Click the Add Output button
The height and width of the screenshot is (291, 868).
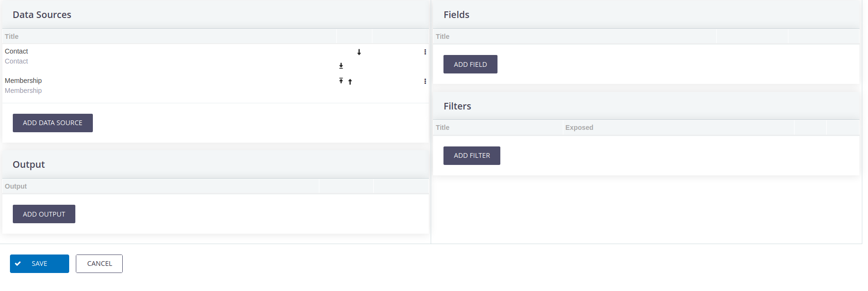(x=44, y=214)
